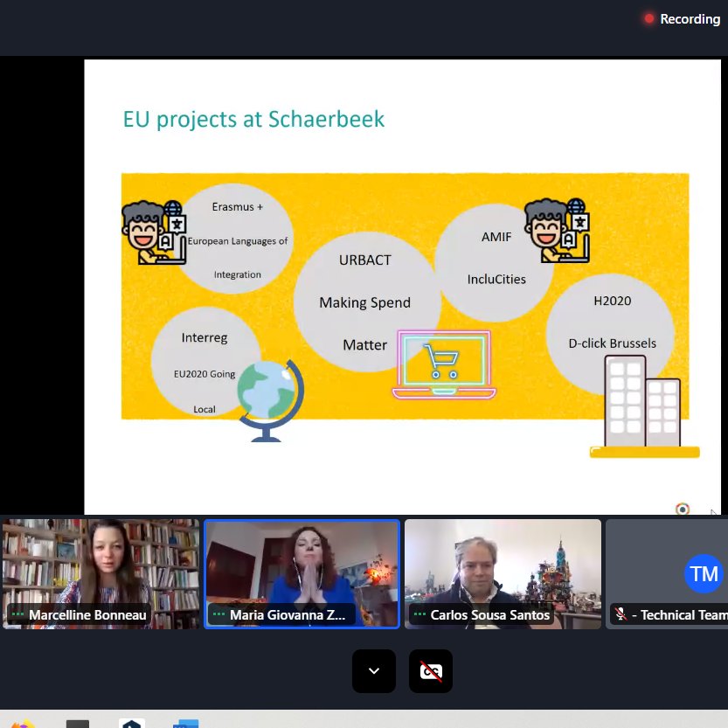Expand options with the down-chevron button
Viewport: 728px width, 728px height.
pos(374,671)
